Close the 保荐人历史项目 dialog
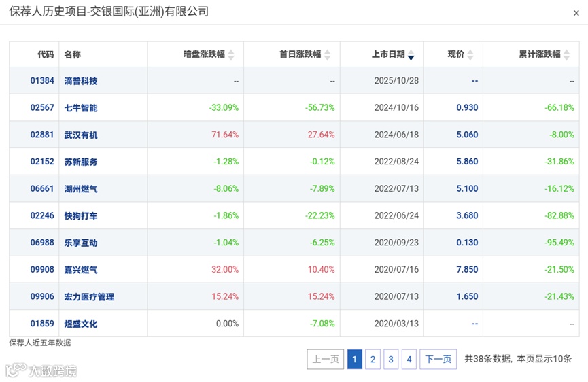This screenshot has width=588, height=382. pos(576,13)
